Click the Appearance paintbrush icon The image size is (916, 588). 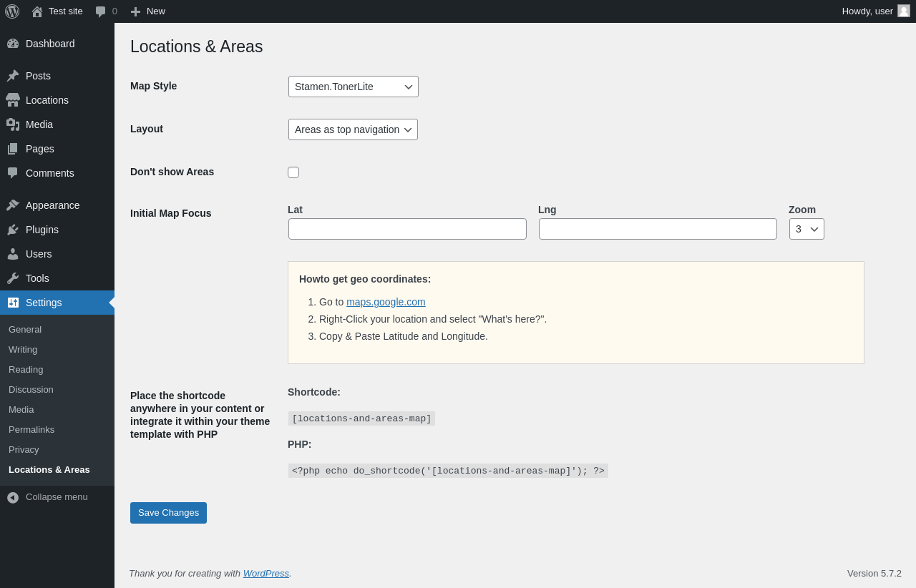point(13,205)
